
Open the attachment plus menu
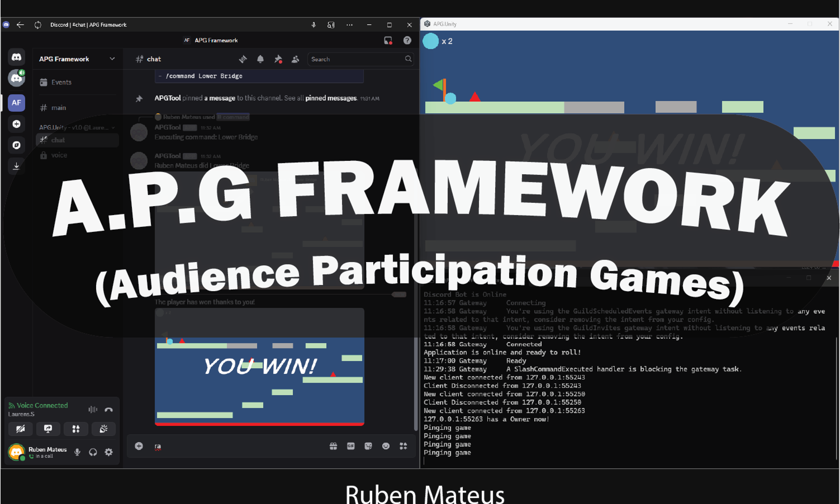point(139,446)
